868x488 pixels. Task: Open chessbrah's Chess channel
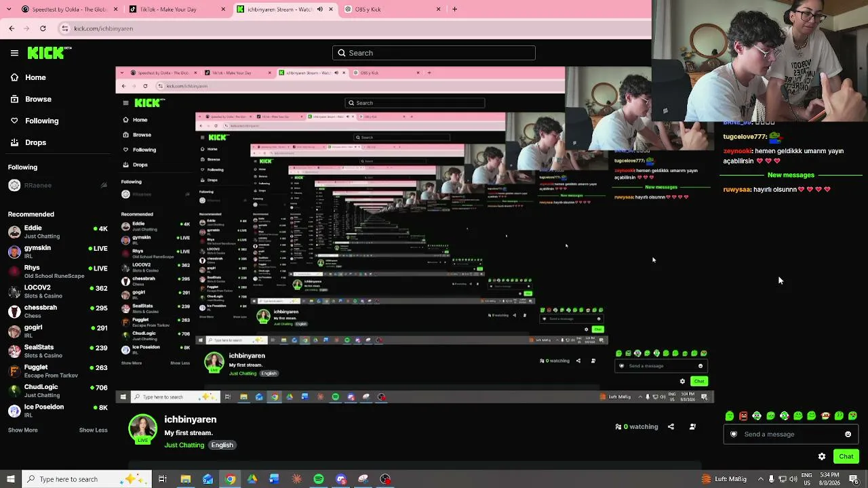click(58, 311)
